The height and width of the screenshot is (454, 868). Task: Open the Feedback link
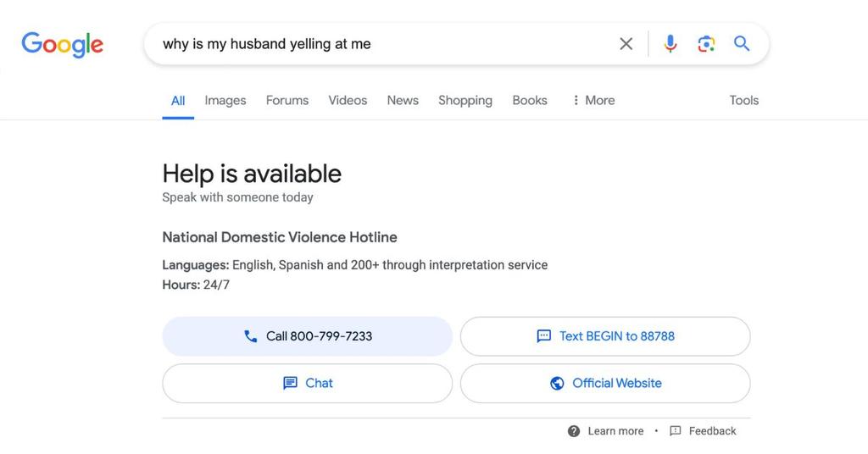[x=703, y=431]
